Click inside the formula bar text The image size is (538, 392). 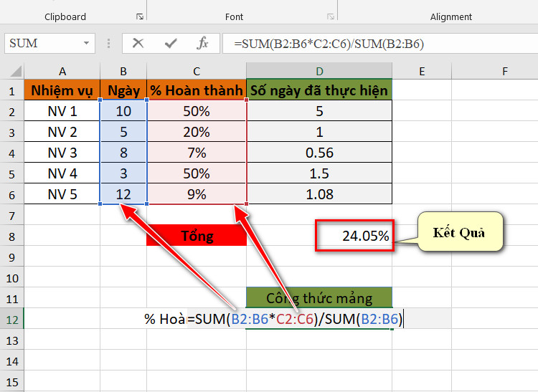tap(329, 44)
